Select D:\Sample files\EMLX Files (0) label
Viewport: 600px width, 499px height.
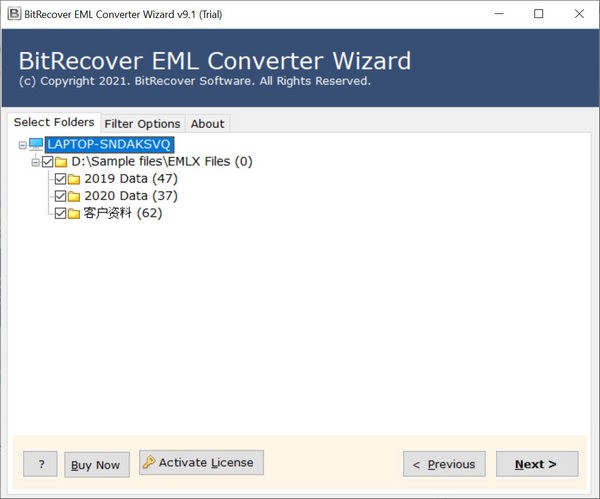[162, 161]
